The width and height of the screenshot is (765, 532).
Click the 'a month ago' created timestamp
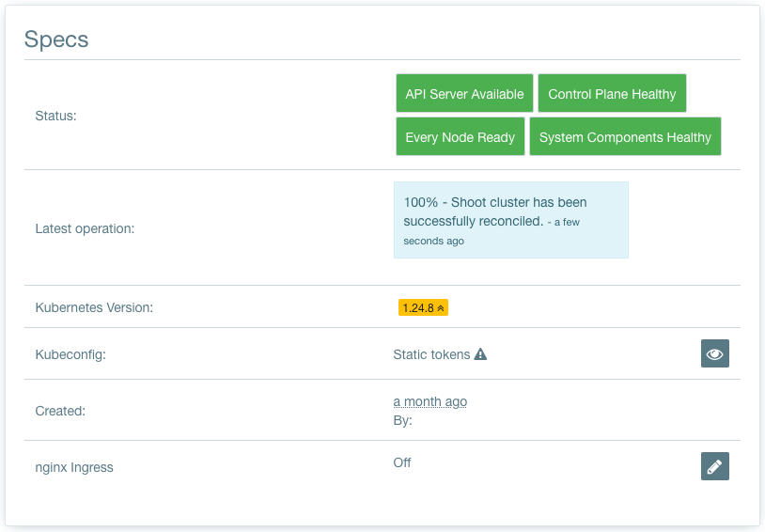[429, 401]
